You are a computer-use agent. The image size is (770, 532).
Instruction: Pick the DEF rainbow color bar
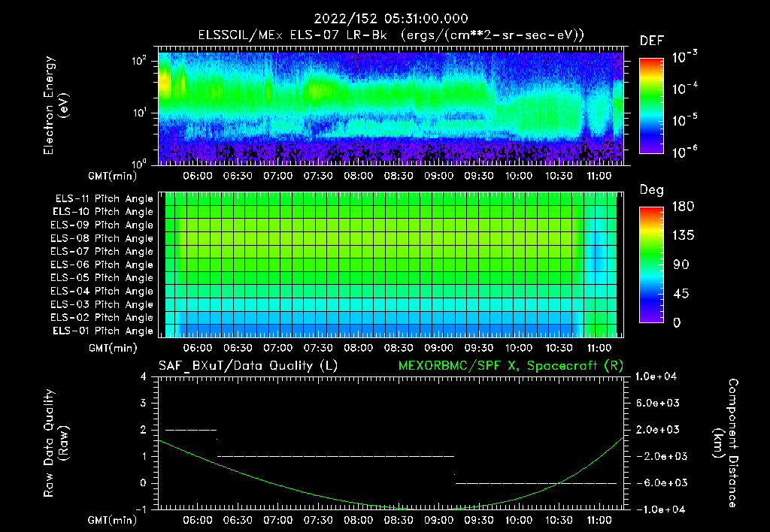click(652, 105)
